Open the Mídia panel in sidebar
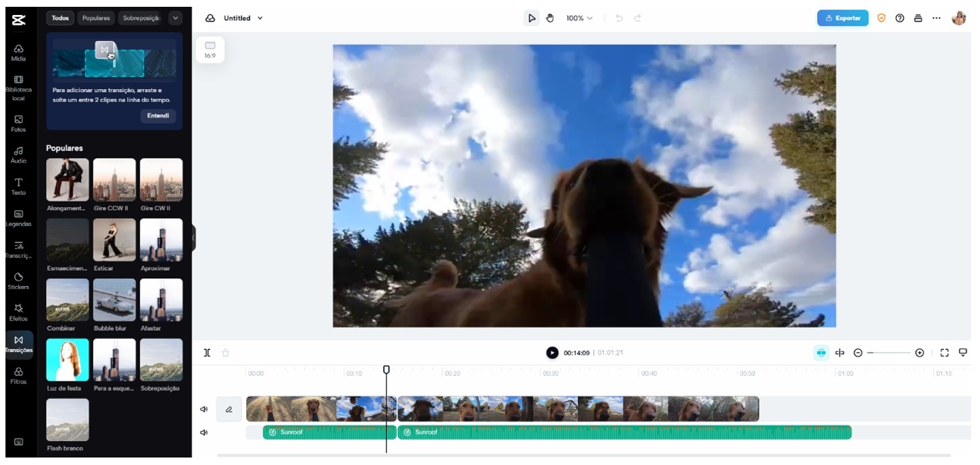Image resolution: width=980 pixels, height=465 pixels. coord(18,52)
